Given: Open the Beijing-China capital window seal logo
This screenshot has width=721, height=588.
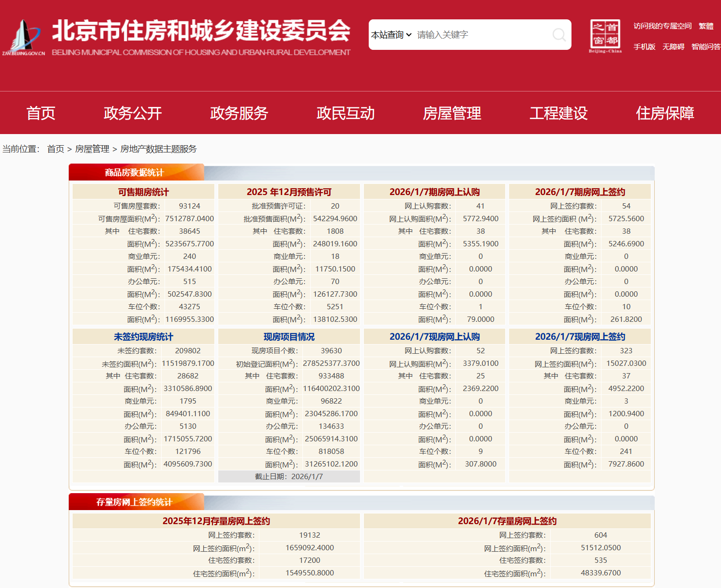Looking at the screenshot, I should 605,36.
